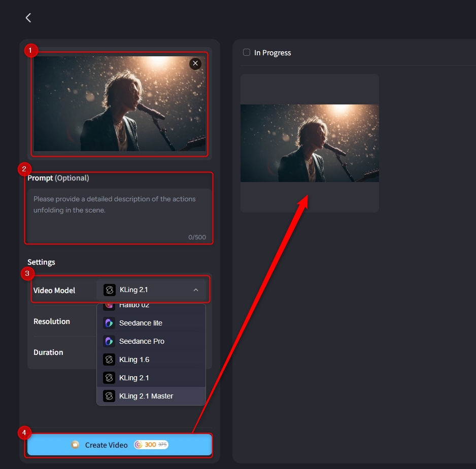Select KLing 2.1 in the dropdown list
The image size is (476, 469).
[x=134, y=378]
